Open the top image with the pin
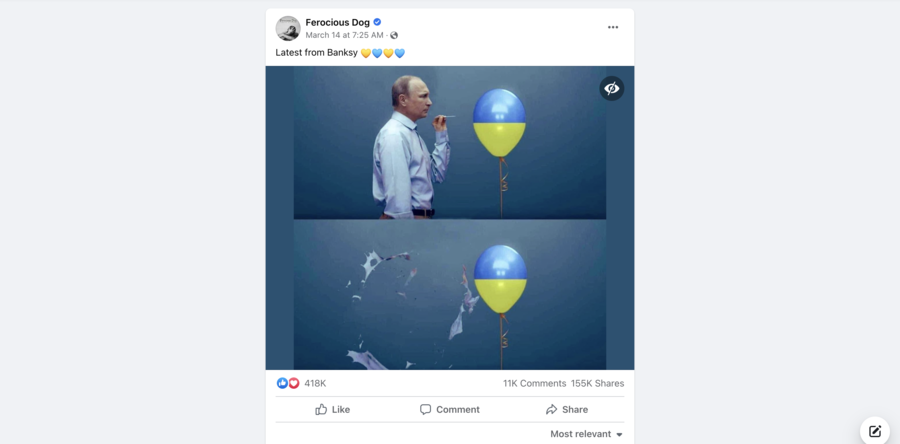The height and width of the screenshot is (444, 900). click(x=449, y=143)
